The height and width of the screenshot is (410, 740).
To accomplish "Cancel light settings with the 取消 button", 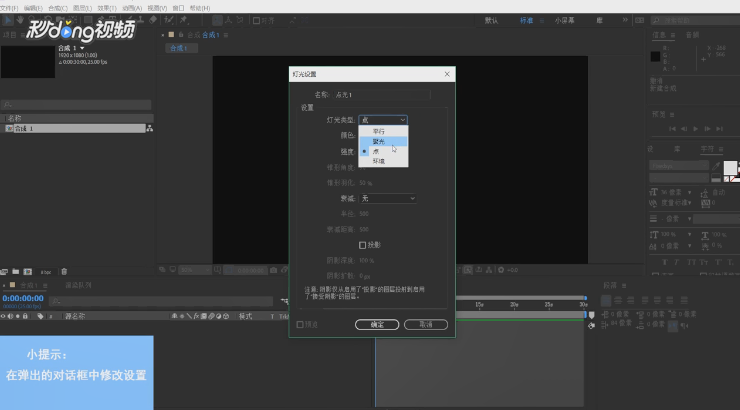I will 426,325.
